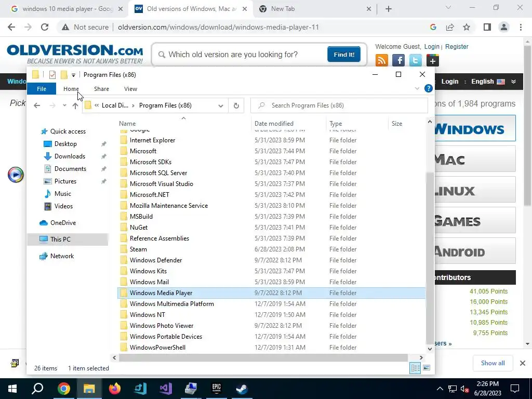Image resolution: width=532 pixels, height=399 pixels.
Task: Open Desktop in Quick access
Action: 65,144
